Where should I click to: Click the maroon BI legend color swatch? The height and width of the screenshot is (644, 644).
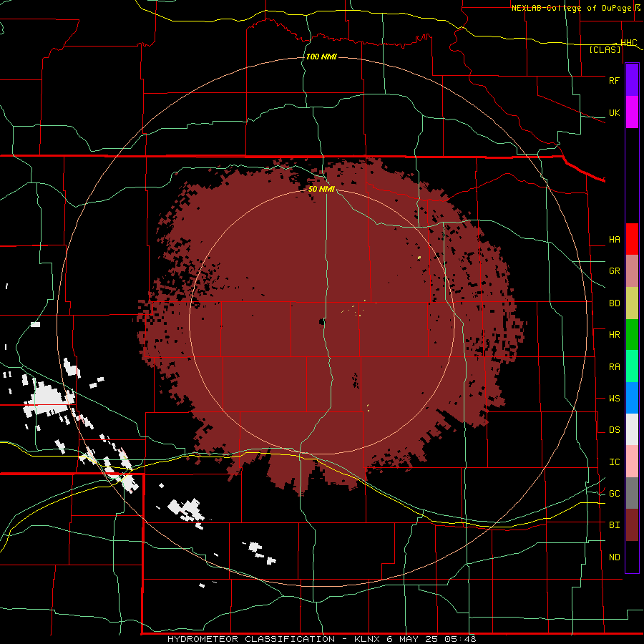(632, 525)
